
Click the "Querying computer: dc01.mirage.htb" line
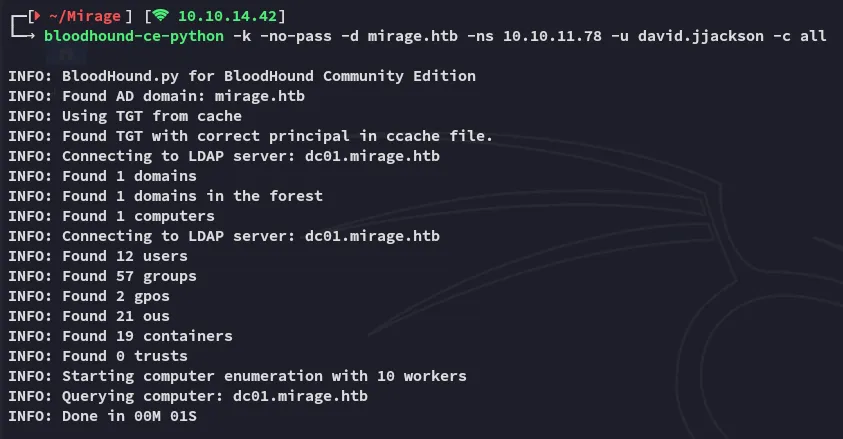coord(187,396)
